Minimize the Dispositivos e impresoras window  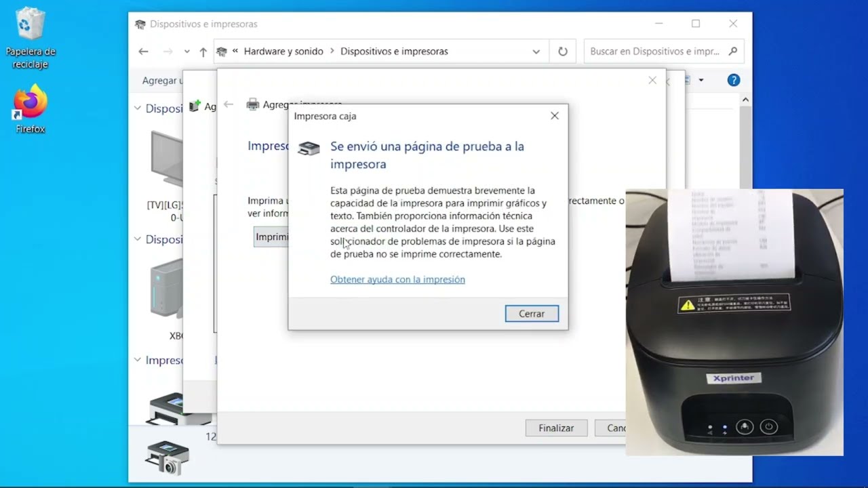click(x=658, y=24)
